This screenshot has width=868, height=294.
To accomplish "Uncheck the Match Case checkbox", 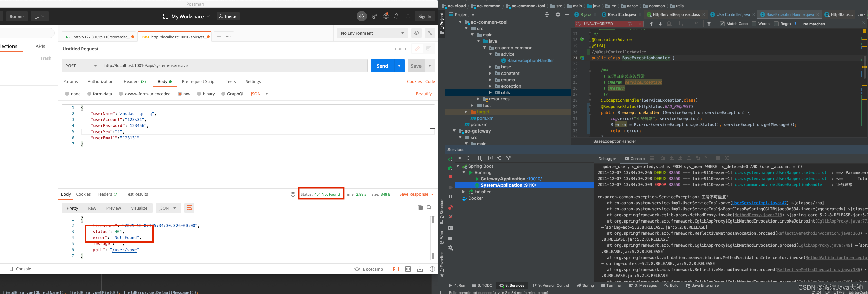I will point(722,24).
